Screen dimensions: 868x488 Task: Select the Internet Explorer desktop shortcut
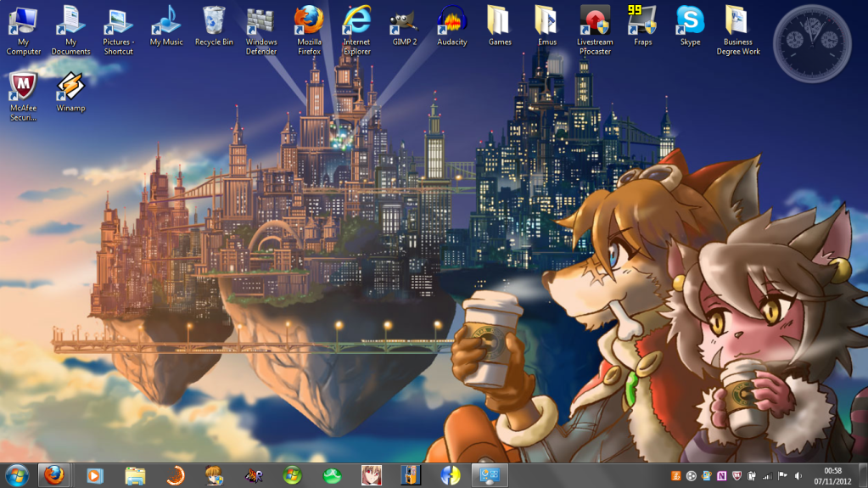[x=356, y=31]
